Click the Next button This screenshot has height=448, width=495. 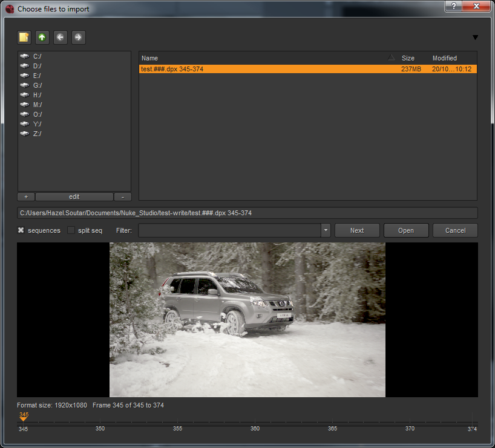tap(357, 230)
